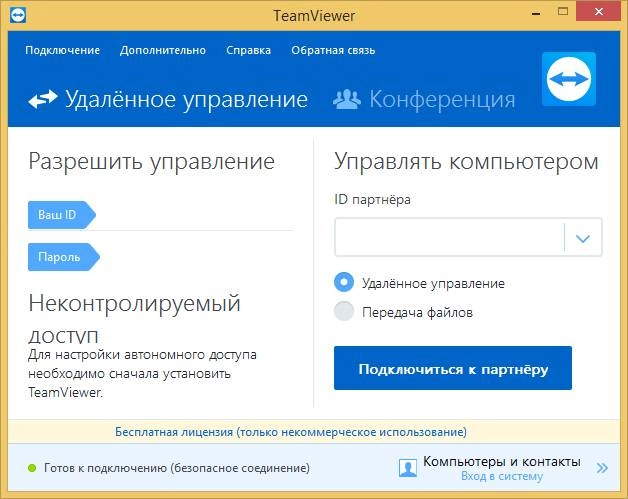
Task: Open the Справка menu
Action: pos(248,50)
